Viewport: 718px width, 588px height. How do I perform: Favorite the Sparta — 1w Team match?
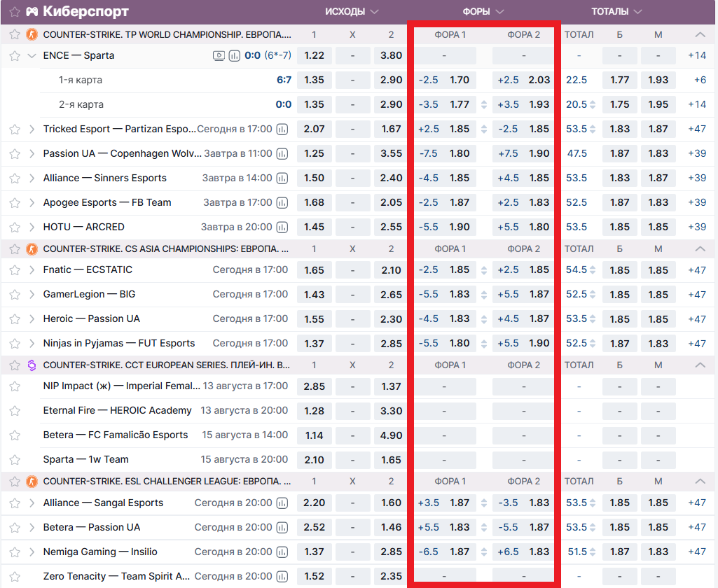click(15, 460)
